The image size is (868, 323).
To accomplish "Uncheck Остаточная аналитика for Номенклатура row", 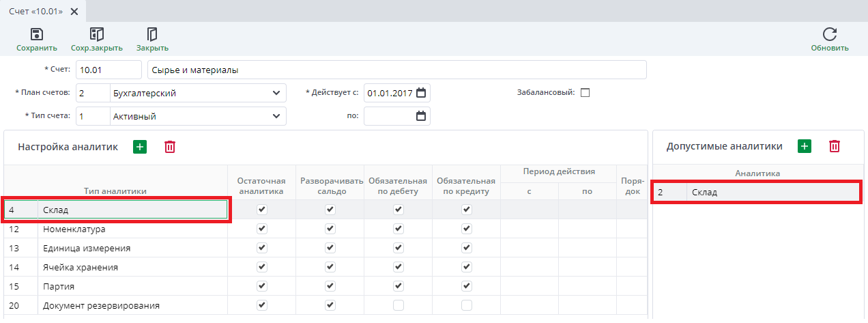I will point(261,229).
